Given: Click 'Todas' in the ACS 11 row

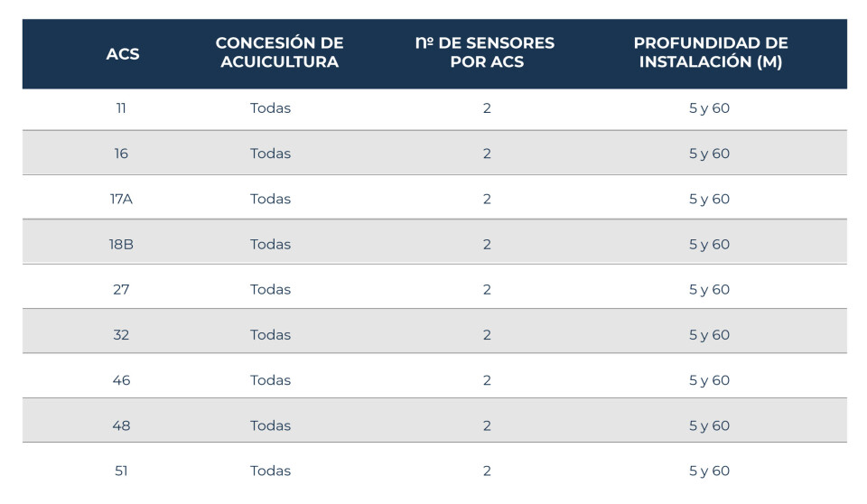Looking at the screenshot, I should click(271, 108).
